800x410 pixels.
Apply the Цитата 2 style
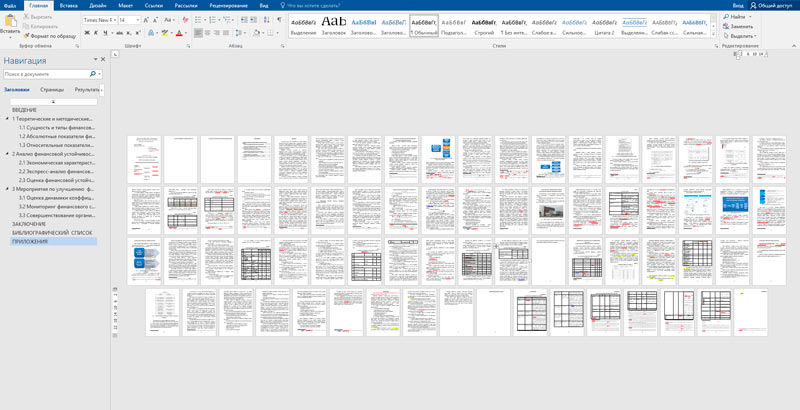605,25
